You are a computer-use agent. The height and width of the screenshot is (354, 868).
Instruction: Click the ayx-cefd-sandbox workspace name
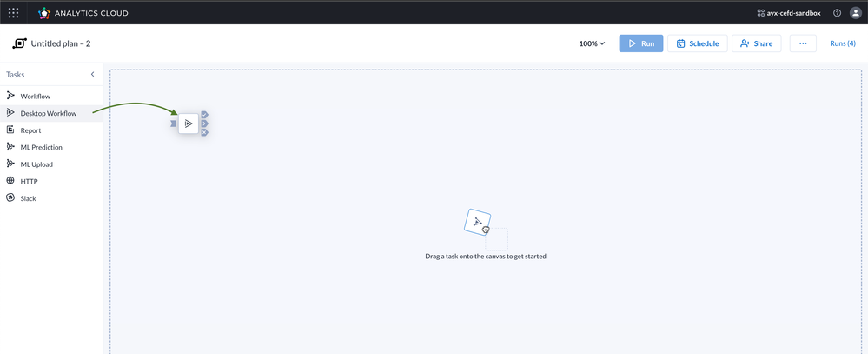coord(794,13)
